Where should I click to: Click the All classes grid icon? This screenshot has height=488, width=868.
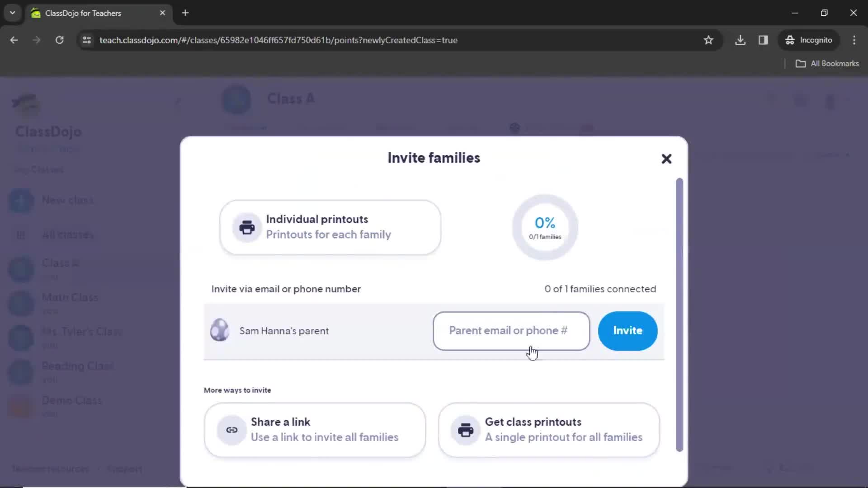20,234
